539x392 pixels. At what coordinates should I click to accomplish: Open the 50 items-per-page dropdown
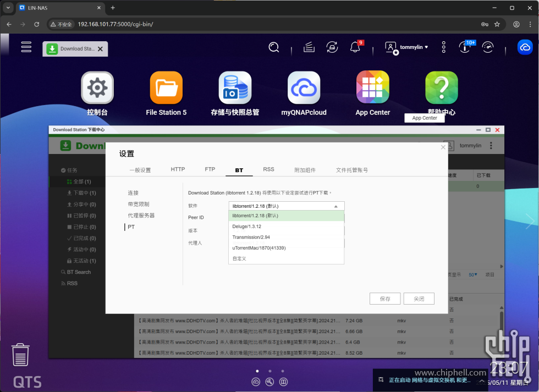point(473,275)
